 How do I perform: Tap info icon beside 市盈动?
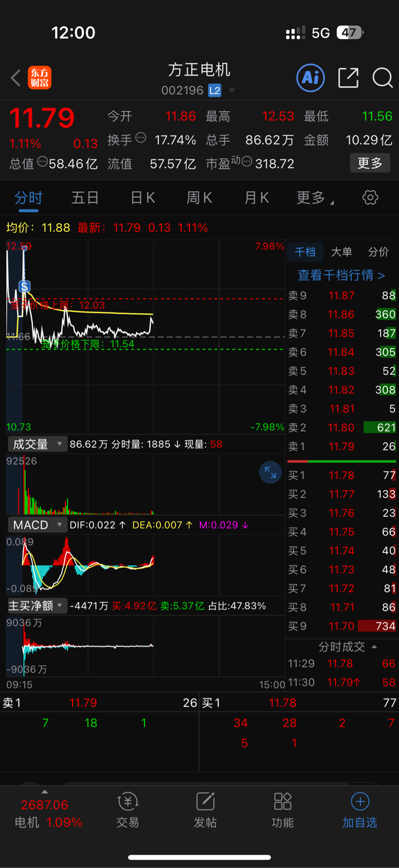point(247,162)
